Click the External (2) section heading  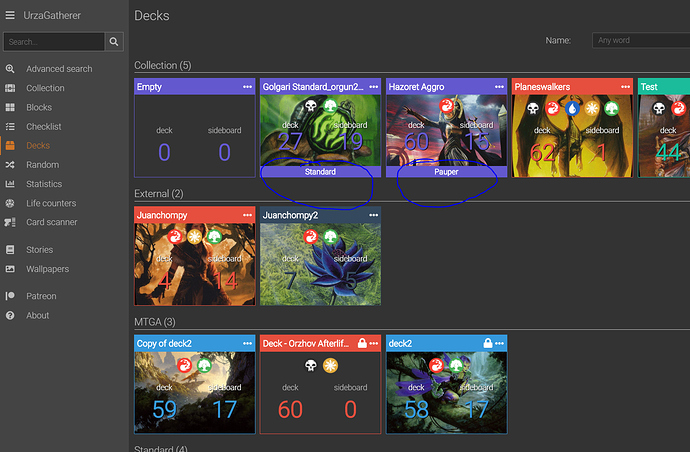click(158, 194)
